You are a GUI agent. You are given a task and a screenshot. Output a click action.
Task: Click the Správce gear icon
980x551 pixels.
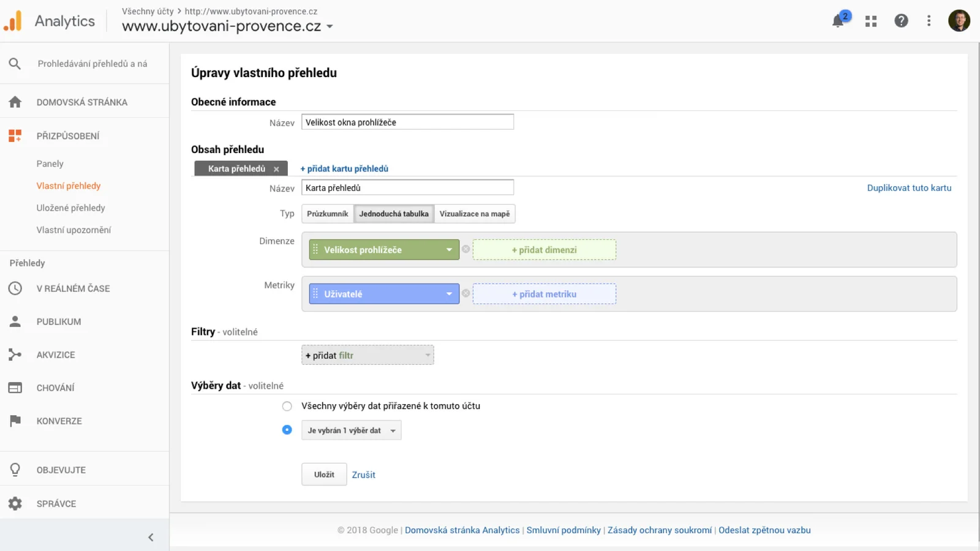pyautogui.click(x=15, y=503)
